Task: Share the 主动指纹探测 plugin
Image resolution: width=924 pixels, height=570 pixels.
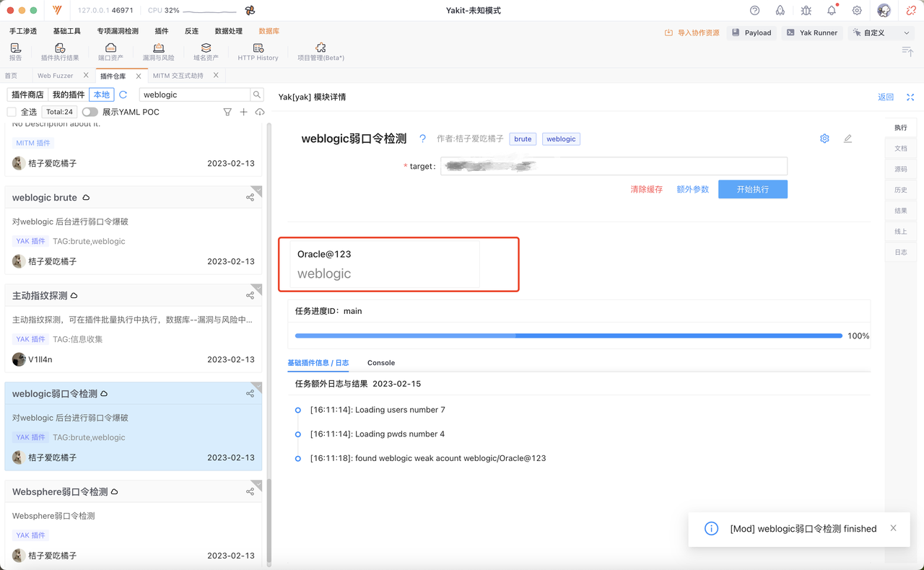Action: pyautogui.click(x=250, y=295)
